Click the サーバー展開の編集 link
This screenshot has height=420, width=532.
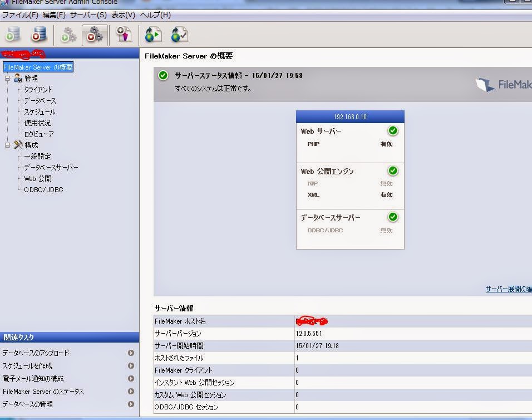click(x=508, y=289)
